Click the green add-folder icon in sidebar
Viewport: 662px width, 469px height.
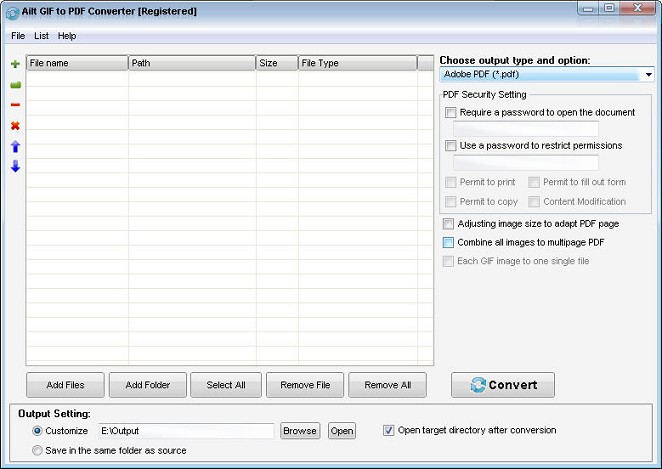16,85
